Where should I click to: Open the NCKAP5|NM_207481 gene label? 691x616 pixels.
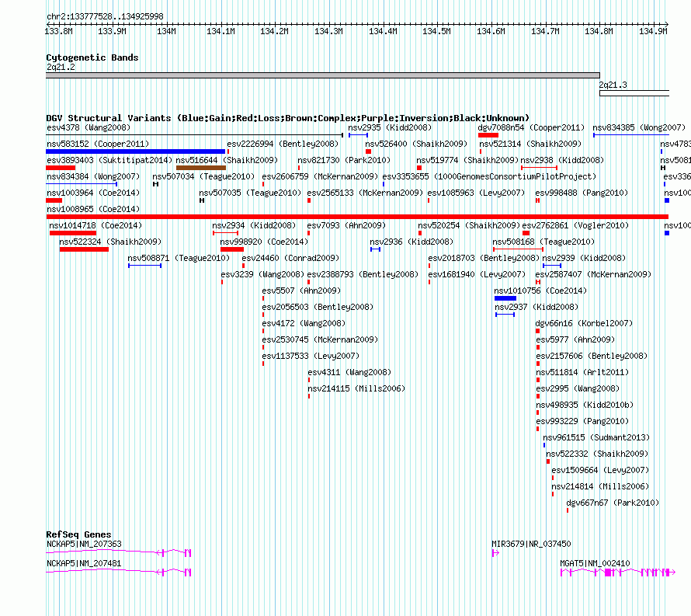[84, 563]
